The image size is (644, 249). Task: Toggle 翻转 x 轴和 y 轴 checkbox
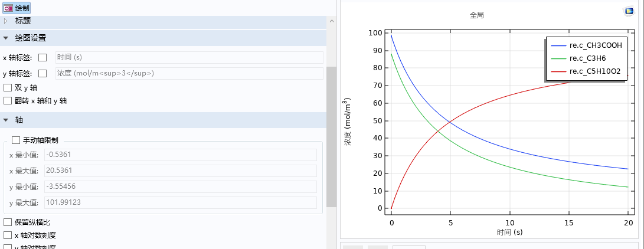click(x=8, y=101)
